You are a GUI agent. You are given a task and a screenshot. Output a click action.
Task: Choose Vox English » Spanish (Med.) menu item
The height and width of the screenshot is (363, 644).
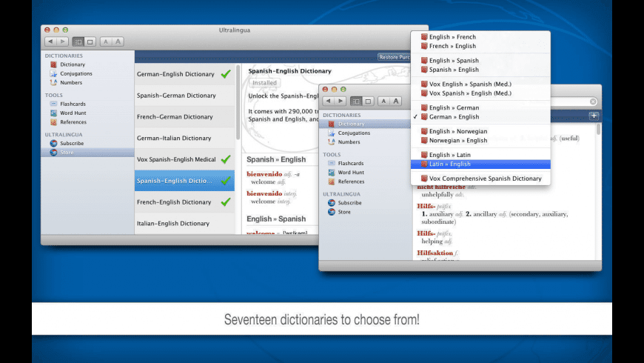click(x=480, y=84)
